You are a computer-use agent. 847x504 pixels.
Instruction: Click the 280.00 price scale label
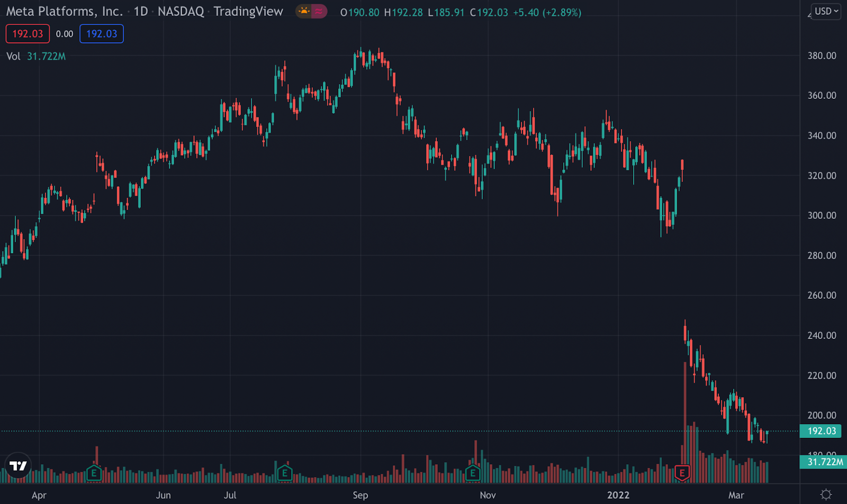pyautogui.click(x=822, y=255)
